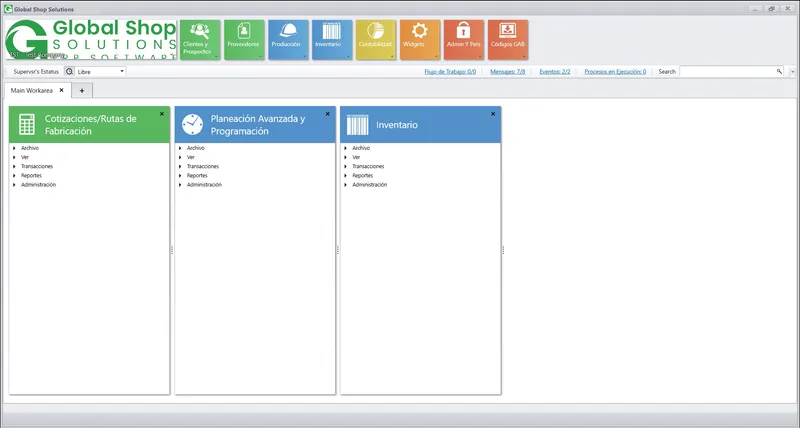Open the Procesos en Ejecución: 0 link
800x428 pixels.
(x=615, y=72)
